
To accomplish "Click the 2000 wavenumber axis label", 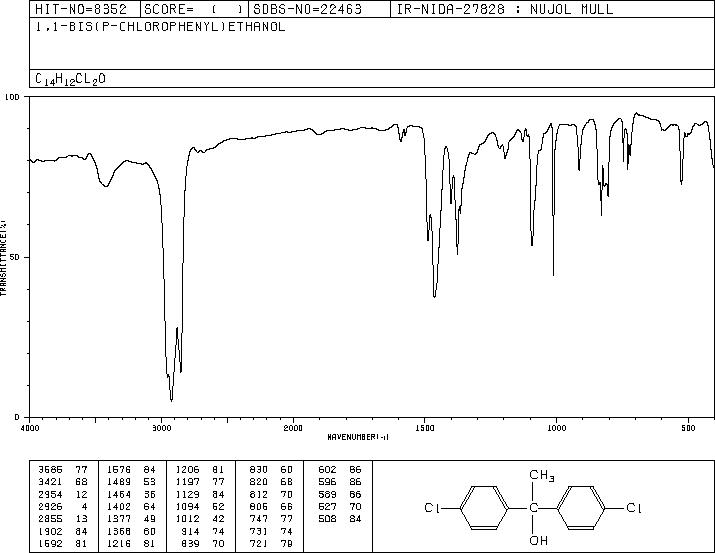I will (293, 428).
